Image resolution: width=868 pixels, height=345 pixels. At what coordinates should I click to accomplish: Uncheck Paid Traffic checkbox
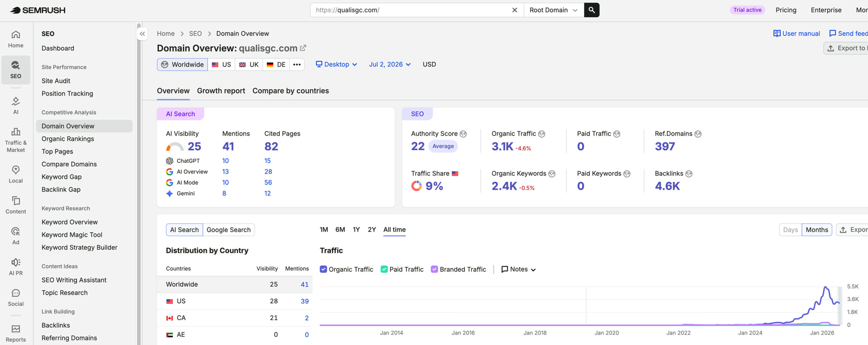click(384, 269)
